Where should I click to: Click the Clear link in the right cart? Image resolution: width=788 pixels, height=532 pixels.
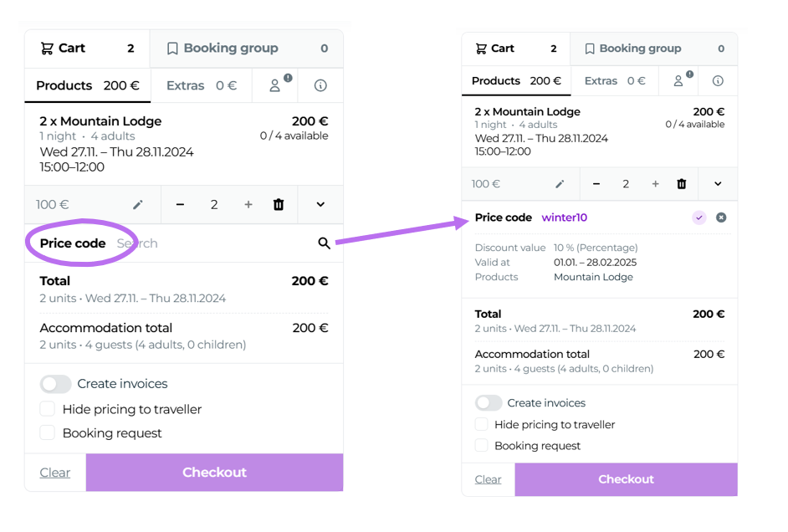(x=489, y=479)
